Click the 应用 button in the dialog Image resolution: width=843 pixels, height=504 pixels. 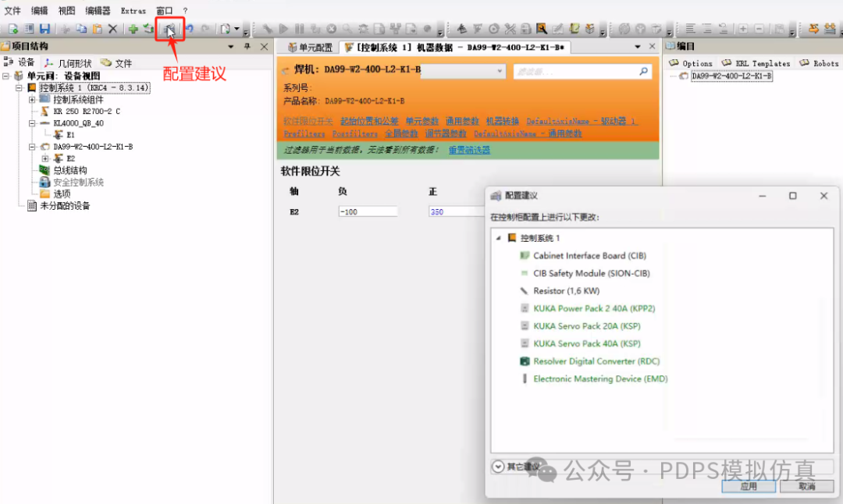[749, 486]
